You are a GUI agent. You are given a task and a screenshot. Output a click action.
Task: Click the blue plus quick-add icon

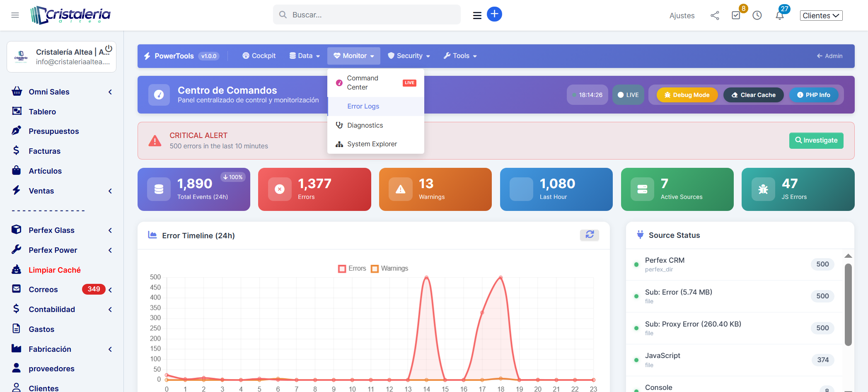(494, 14)
